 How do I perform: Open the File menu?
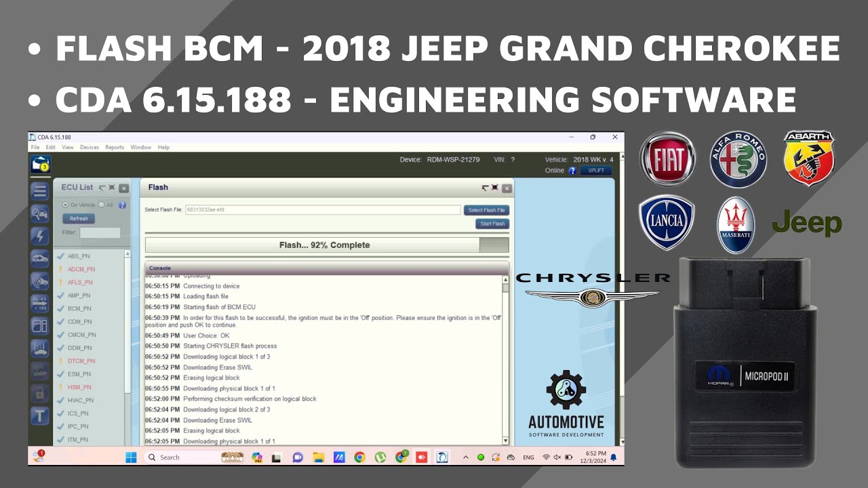[35, 147]
